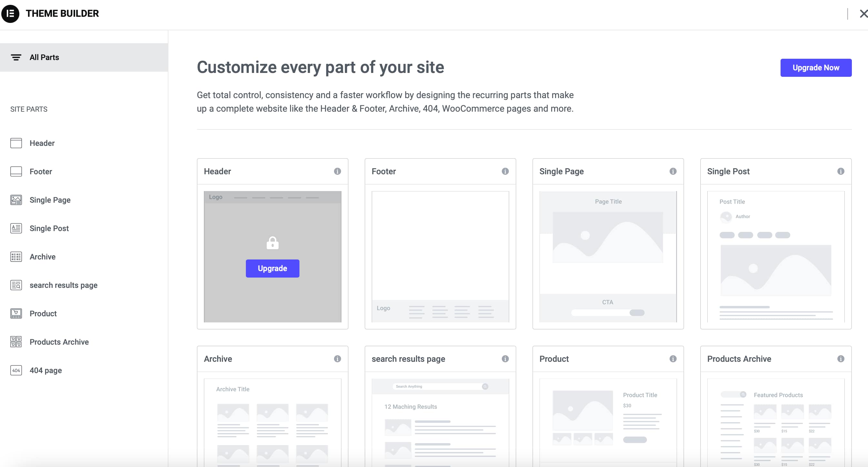
Task: Click the lock icon on Header preview
Action: [x=272, y=243]
